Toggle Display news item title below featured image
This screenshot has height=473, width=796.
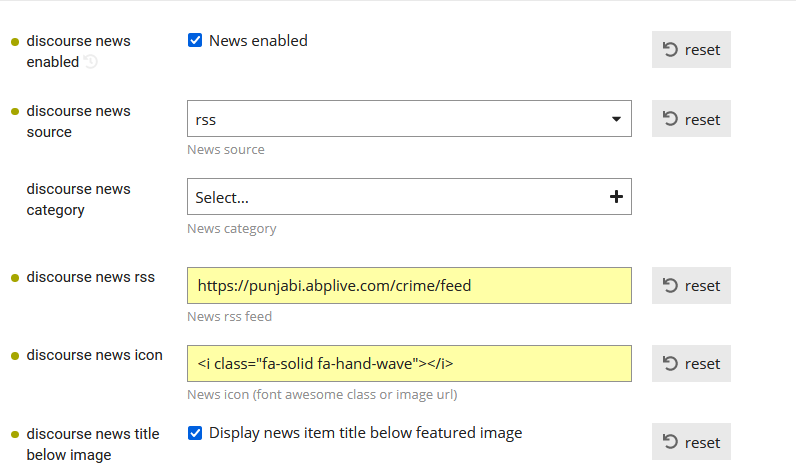coord(195,433)
